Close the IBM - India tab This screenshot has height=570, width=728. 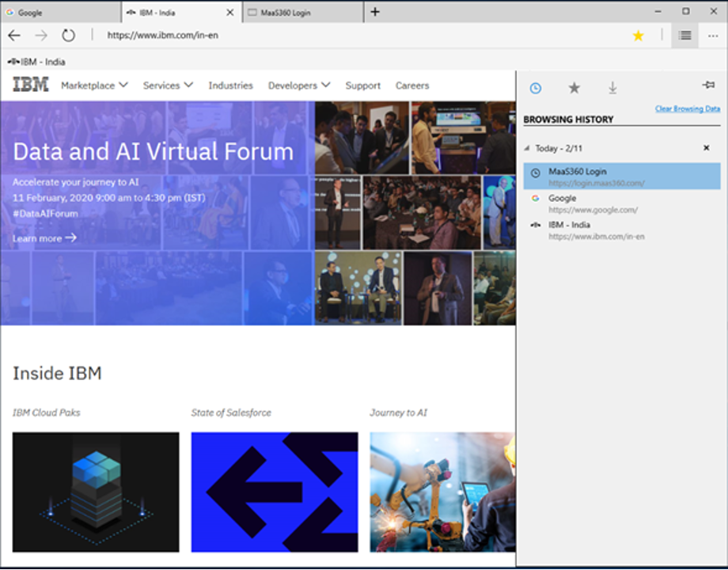coord(229,13)
